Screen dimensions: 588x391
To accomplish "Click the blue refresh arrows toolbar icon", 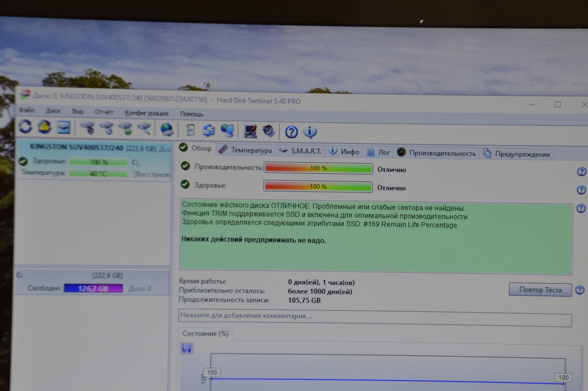I will (x=25, y=127).
